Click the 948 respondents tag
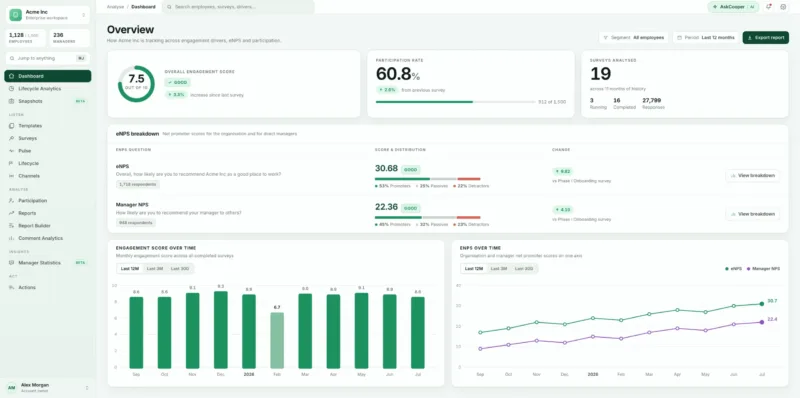 136,222
